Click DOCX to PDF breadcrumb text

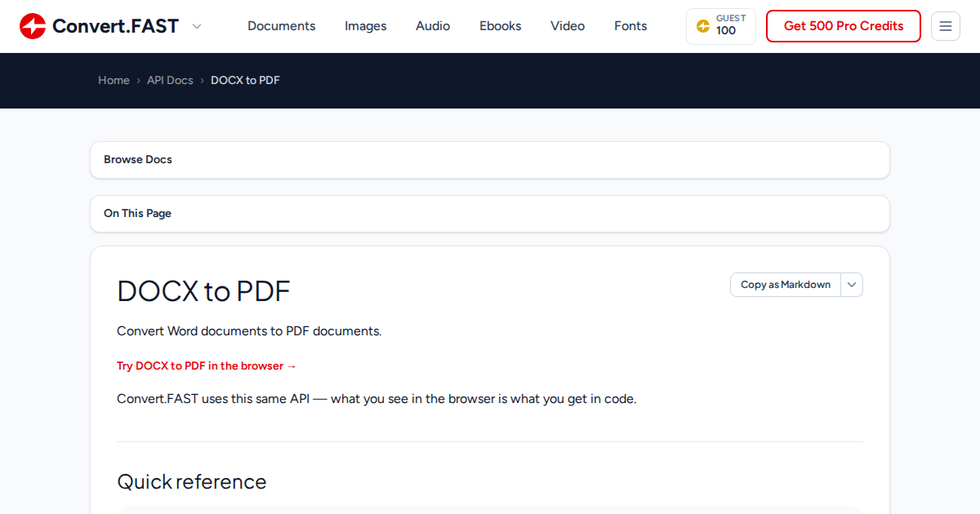point(245,80)
